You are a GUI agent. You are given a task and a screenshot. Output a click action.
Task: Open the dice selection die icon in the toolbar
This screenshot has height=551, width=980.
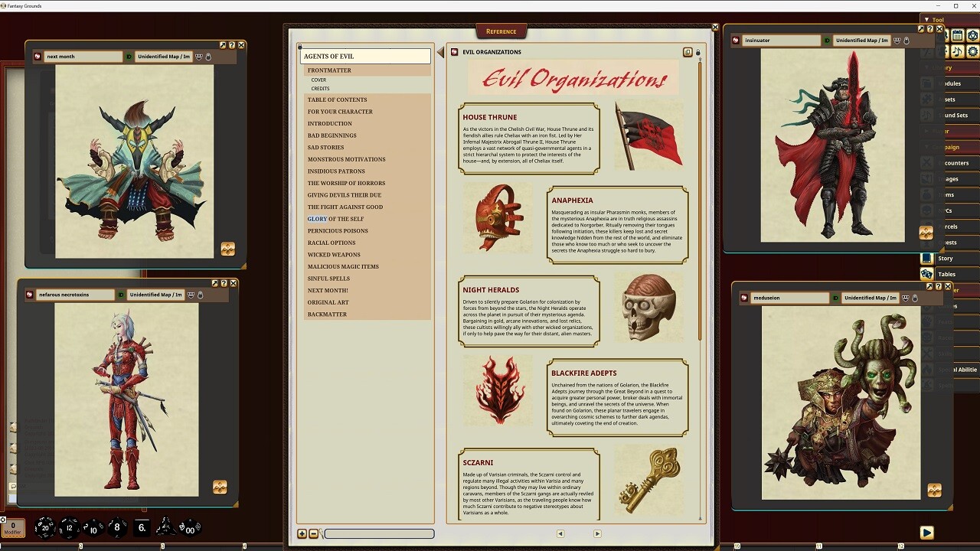coord(972,35)
